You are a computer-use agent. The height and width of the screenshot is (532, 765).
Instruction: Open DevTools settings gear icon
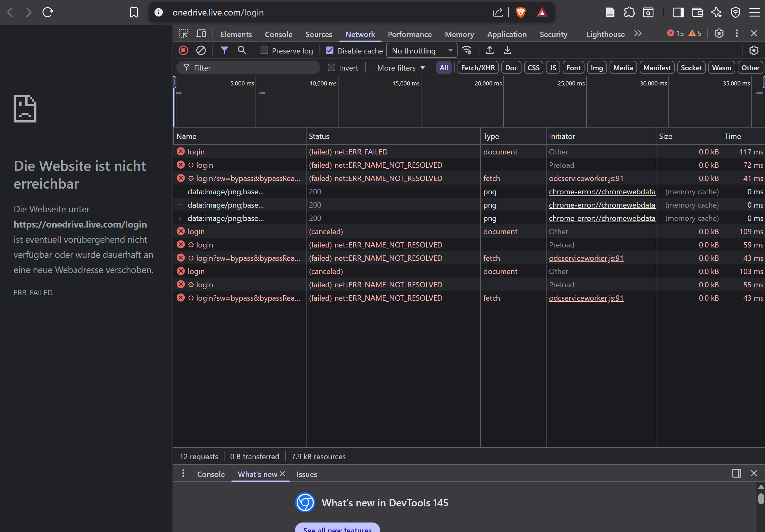click(719, 33)
